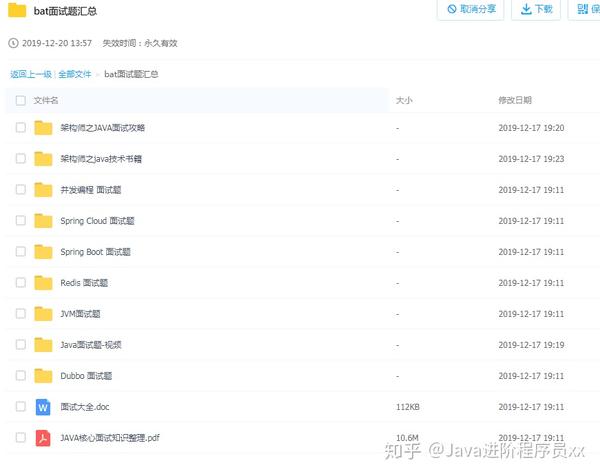The width and height of the screenshot is (600, 474).
Task: Click the Java面试题-视频 folder icon
Action: click(x=43, y=345)
